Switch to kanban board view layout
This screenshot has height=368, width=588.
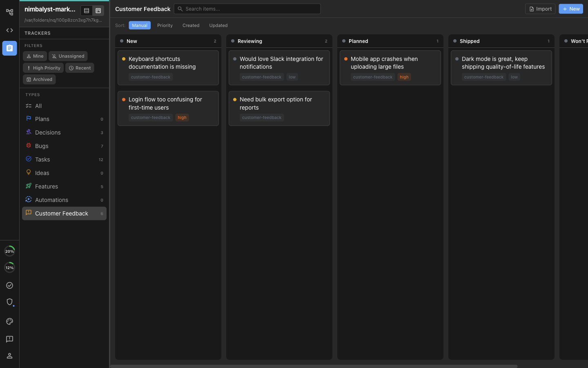click(98, 11)
